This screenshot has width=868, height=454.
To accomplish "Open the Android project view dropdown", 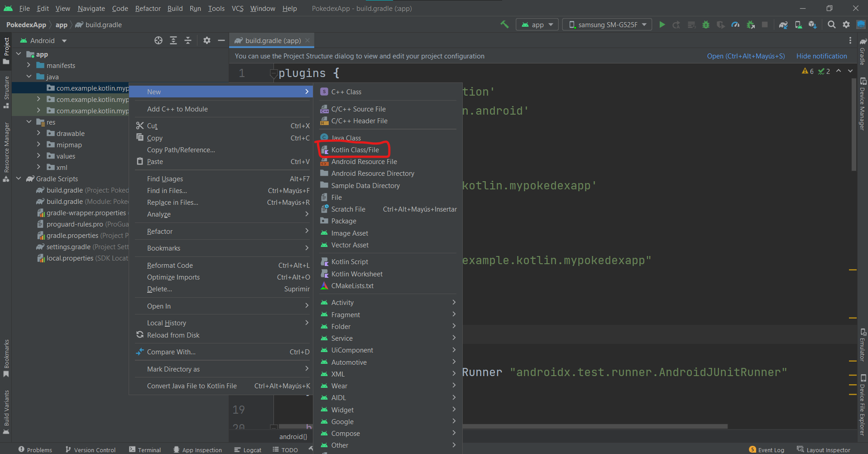I will (x=43, y=41).
